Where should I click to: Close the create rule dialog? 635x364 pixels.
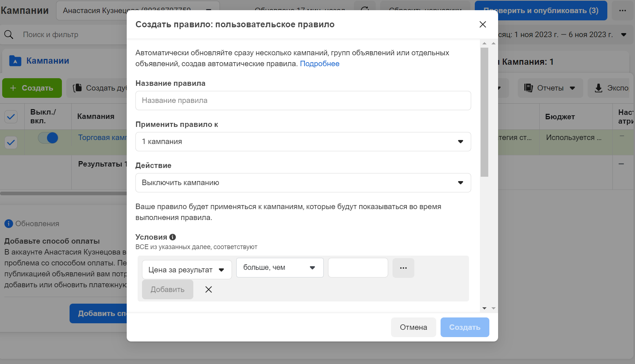[x=483, y=24]
